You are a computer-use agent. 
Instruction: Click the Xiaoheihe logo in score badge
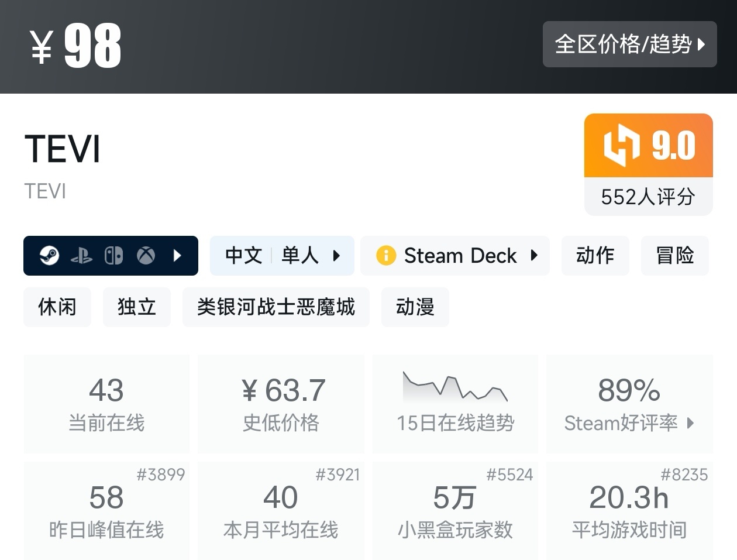[622, 145]
